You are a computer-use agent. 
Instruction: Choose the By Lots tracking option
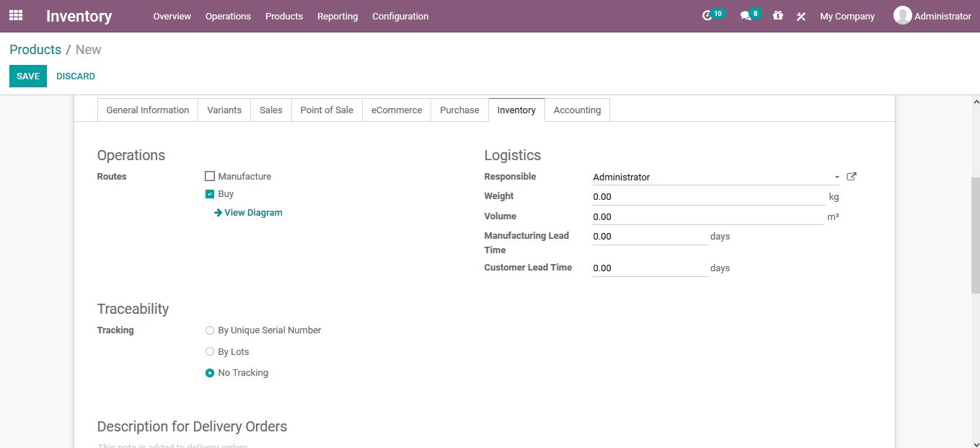pyautogui.click(x=210, y=351)
